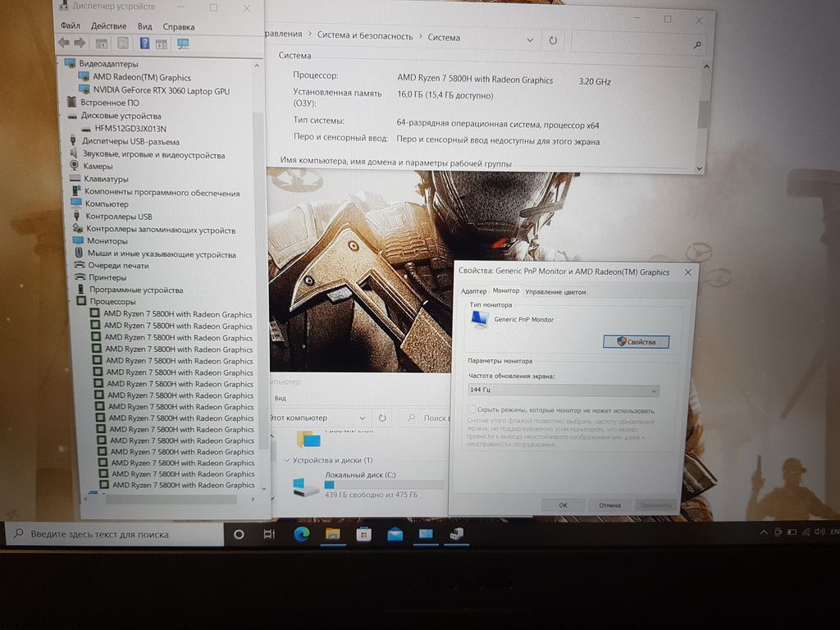Open Microsoft Store from the taskbar
The image size is (840, 630).
363,533
